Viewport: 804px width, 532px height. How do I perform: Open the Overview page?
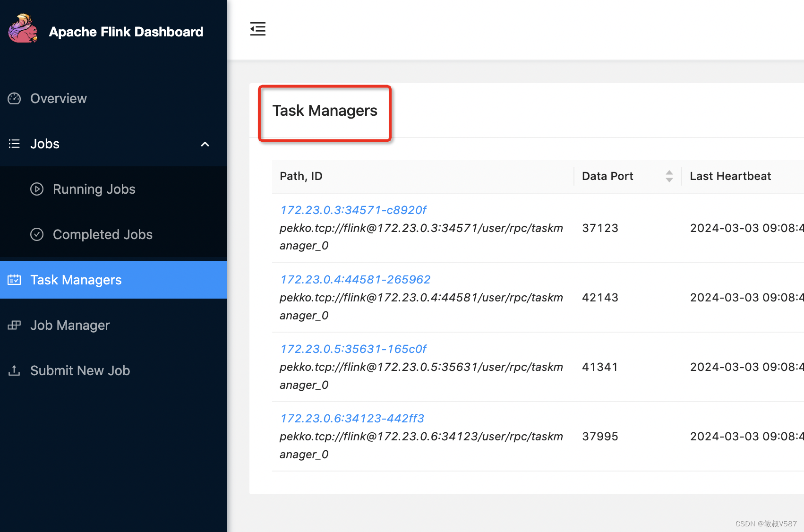point(113,98)
